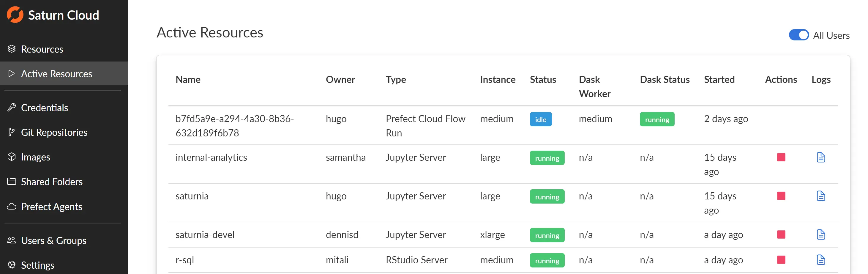Stop the r-sql RStudio Server
Screen dimensions: 868x274
click(781, 260)
